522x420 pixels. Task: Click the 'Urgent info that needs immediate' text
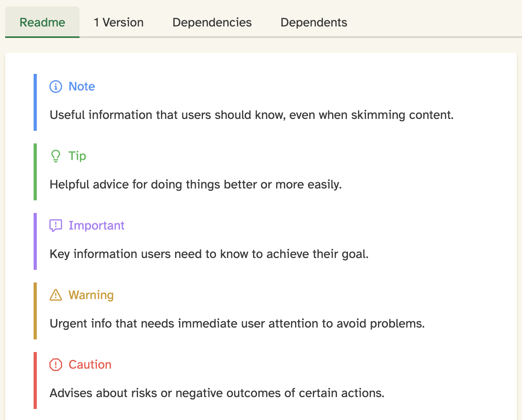[237, 324]
